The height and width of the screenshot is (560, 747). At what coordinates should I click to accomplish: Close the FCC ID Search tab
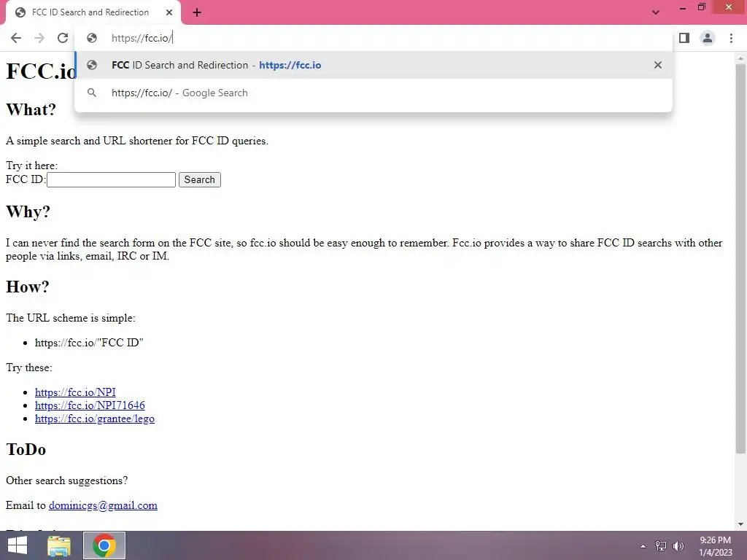pyautogui.click(x=169, y=12)
